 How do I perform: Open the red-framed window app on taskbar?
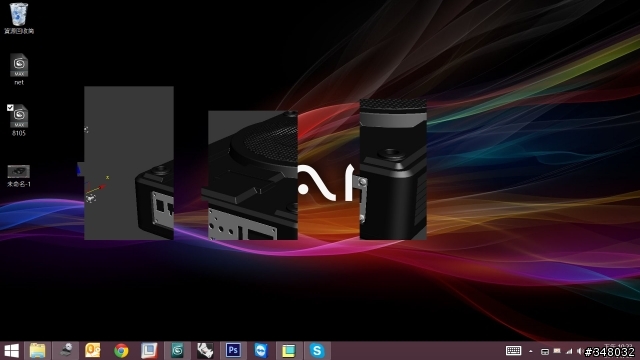click(149, 351)
